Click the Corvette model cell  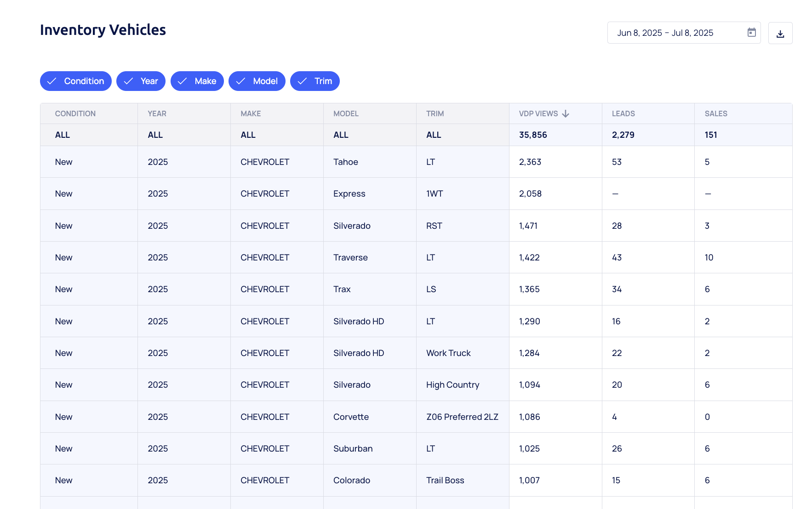point(351,417)
